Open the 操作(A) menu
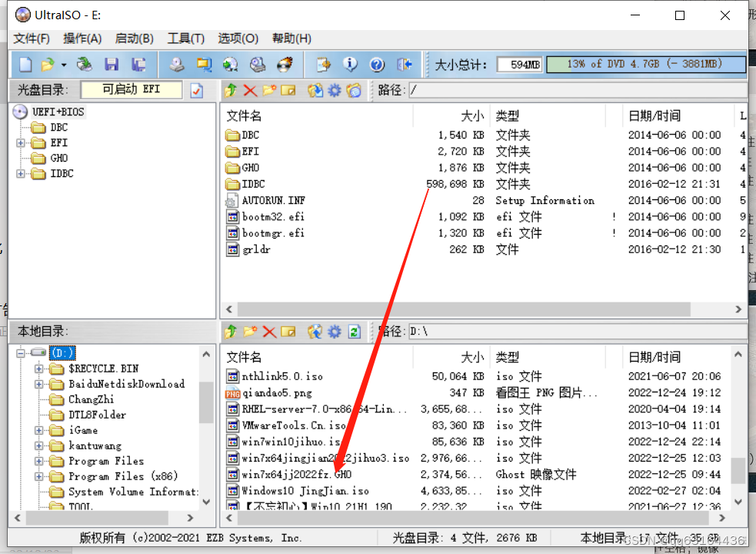Viewport: 756px width, 554px height. click(x=82, y=38)
